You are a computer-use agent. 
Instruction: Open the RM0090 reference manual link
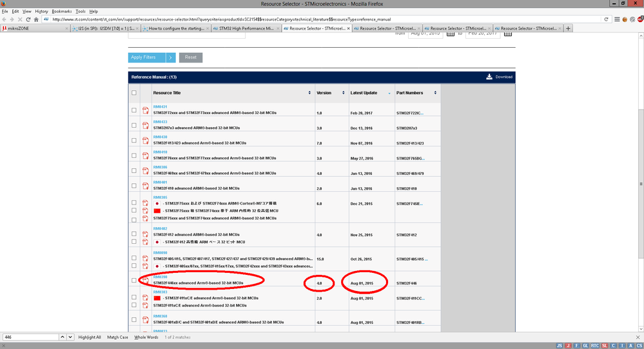click(x=160, y=253)
